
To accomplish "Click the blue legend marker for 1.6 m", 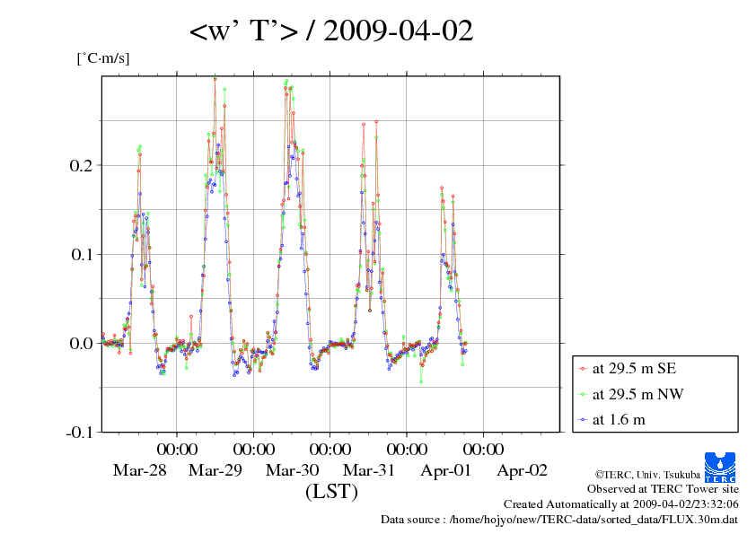I will click(583, 420).
